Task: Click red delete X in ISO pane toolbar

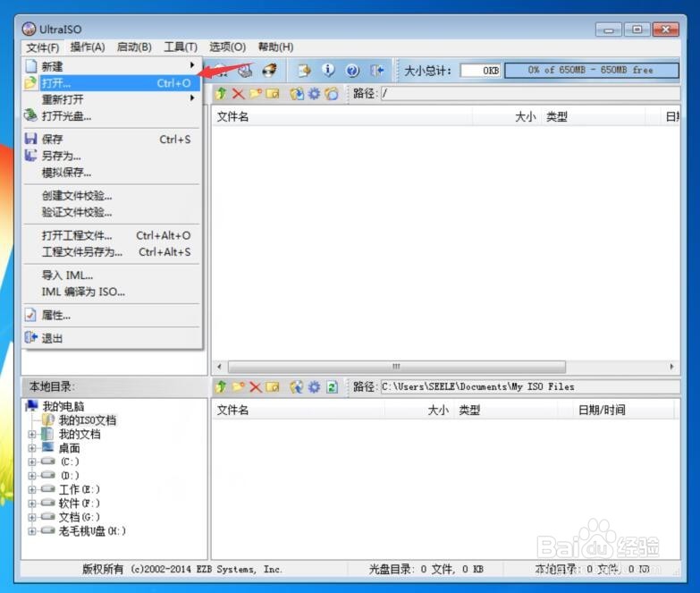Action: (x=239, y=94)
